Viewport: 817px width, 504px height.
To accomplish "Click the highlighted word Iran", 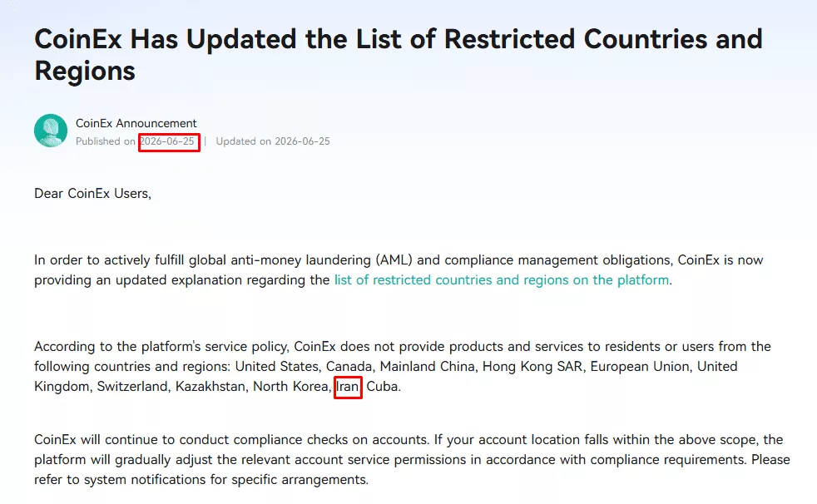I will coord(348,387).
